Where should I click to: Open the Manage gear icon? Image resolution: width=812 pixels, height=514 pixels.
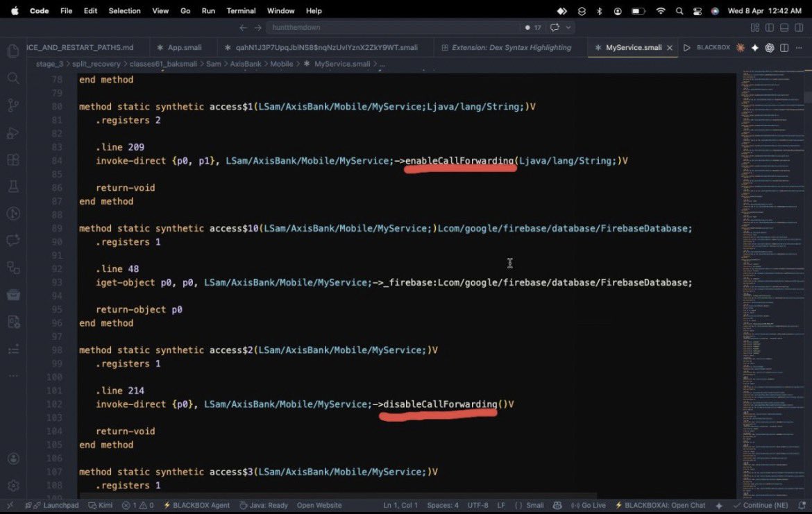pos(13,486)
